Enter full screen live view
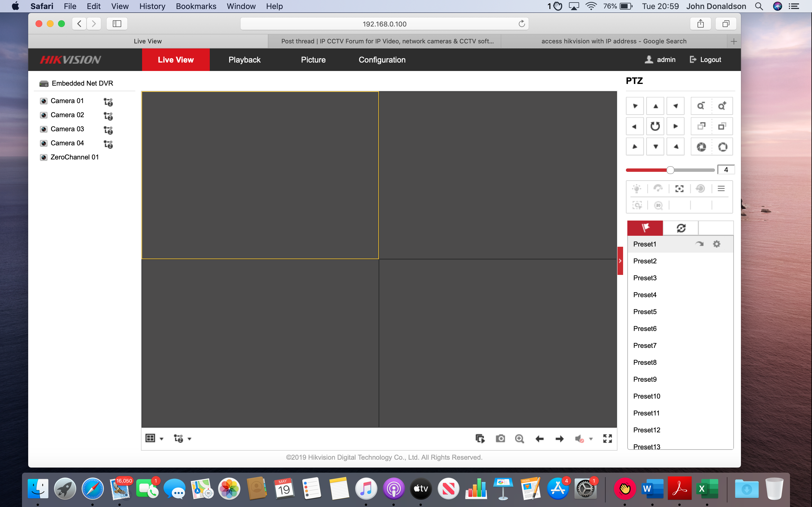This screenshot has width=812, height=507. click(x=607, y=439)
